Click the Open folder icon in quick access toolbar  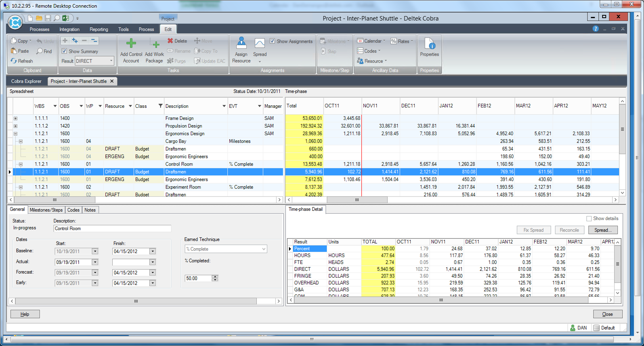pyautogui.click(x=39, y=18)
